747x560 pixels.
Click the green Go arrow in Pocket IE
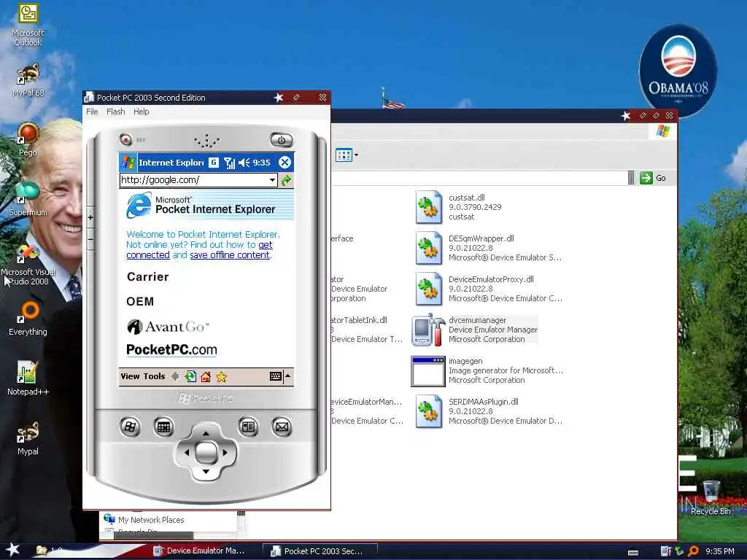pyautogui.click(x=286, y=181)
